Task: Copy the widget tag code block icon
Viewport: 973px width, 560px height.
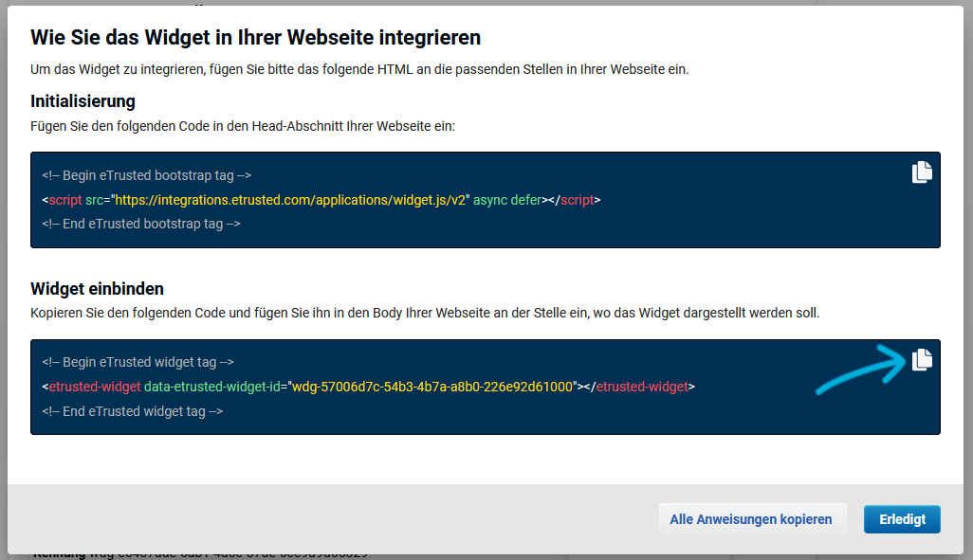Action: pos(922,359)
